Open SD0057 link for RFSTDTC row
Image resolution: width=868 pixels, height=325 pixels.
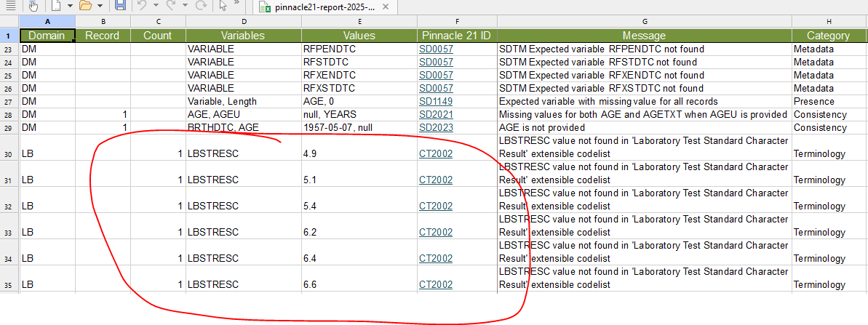(436, 62)
